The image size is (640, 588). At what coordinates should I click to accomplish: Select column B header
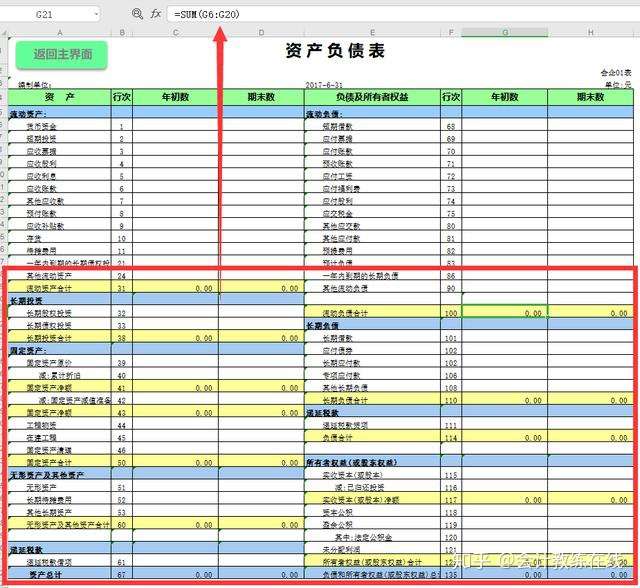point(122,32)
